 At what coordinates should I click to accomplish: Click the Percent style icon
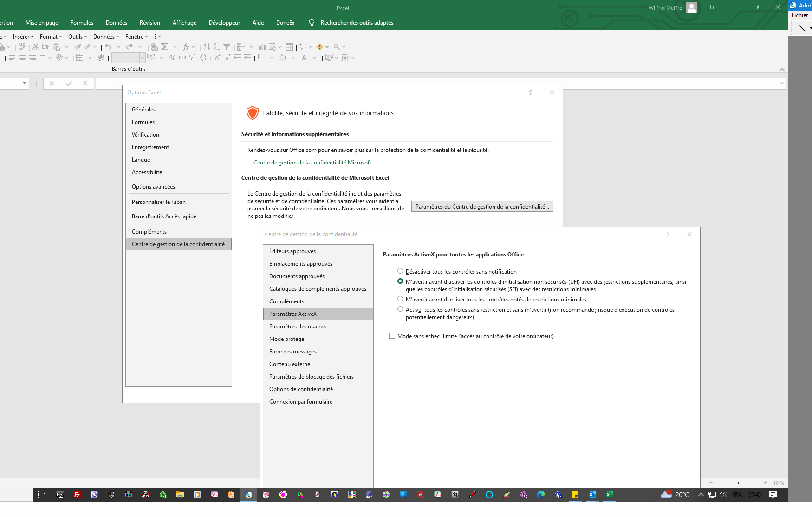(x=172, y=58)
